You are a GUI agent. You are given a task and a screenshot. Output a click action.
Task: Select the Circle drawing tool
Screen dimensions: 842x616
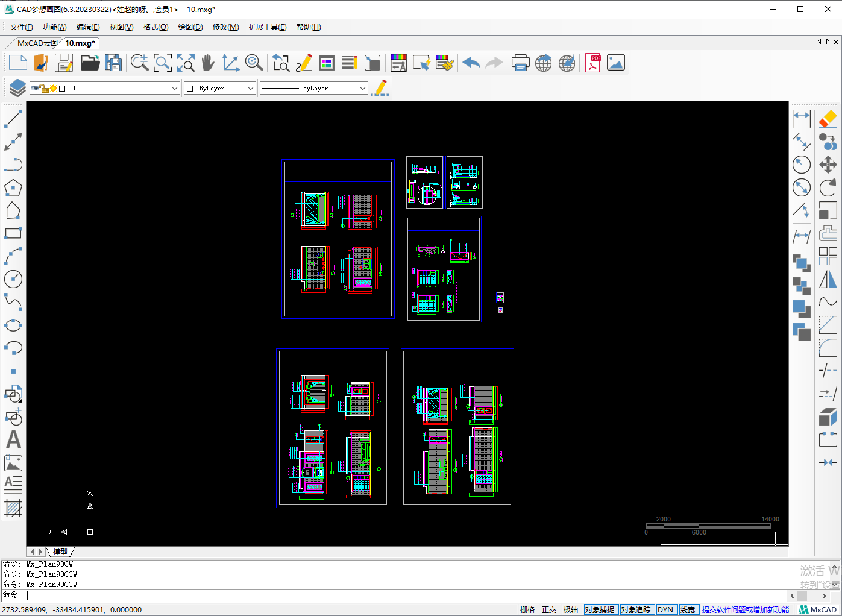pos(13,279)
